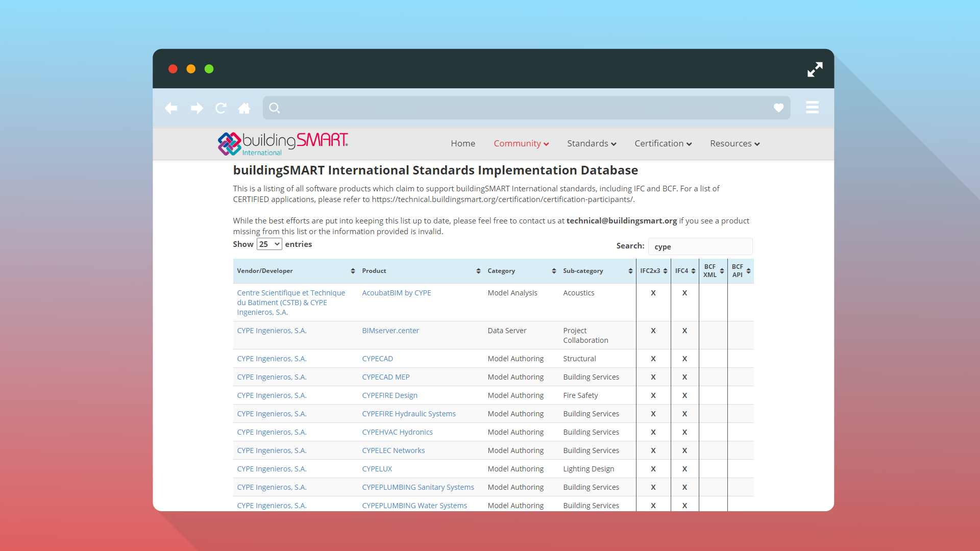Click the browser forward arrow
Image resolution: width=980 pixels, height=551 pixels.
(197, 108)
